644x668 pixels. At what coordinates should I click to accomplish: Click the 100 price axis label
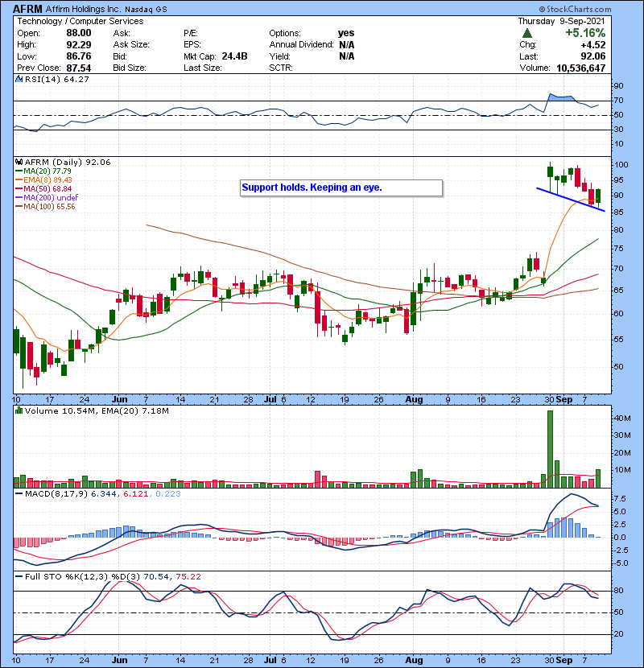pos(621,165)
